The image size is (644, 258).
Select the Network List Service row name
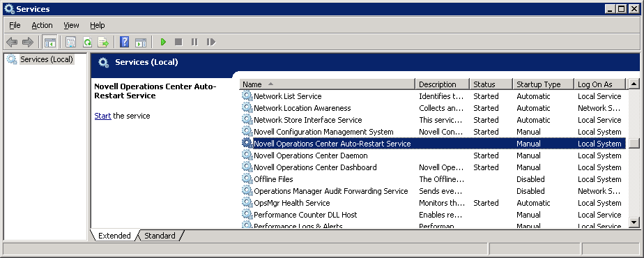pyautogui.click(x=287, y=96)
